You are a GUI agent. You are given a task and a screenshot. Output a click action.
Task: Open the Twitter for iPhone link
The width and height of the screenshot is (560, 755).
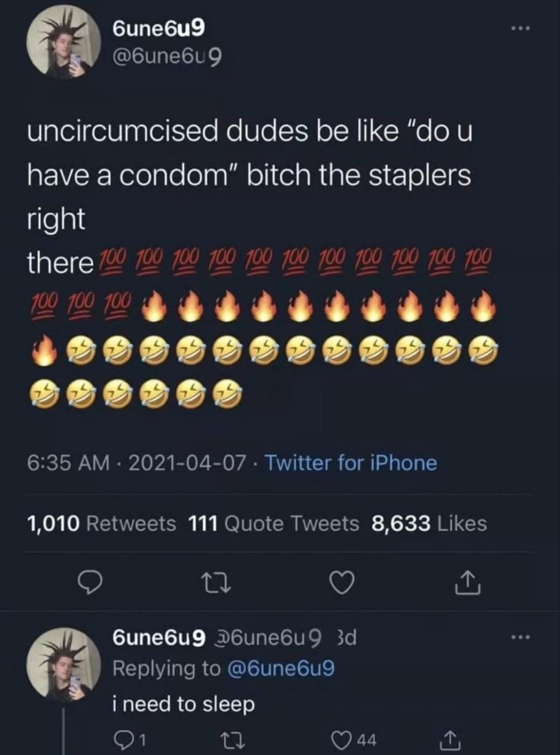351,463
